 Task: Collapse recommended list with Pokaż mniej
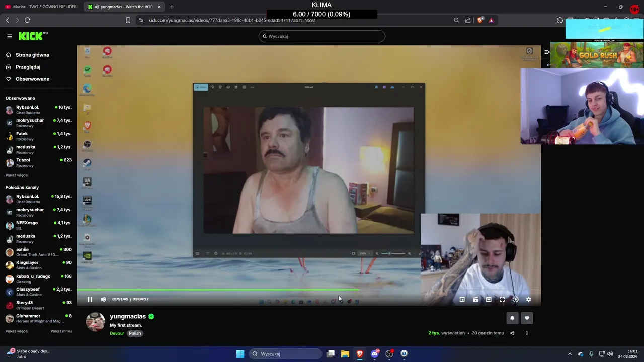61,331
